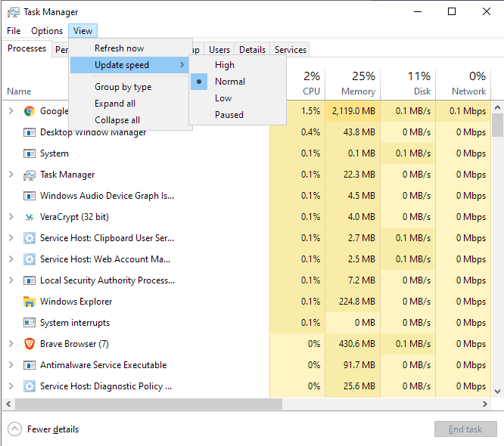Select the Windows Explorer process name
The height and width of the screenshot is (446, 504).
(x=76, y=302)
